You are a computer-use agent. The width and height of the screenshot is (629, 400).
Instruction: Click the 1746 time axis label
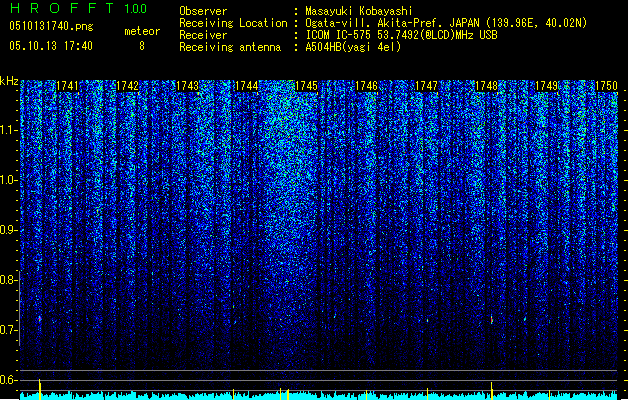367,86
